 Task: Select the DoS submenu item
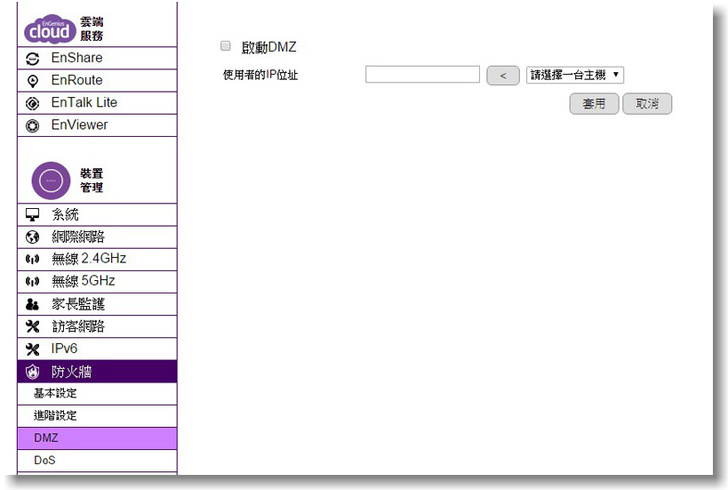(45, 461)
